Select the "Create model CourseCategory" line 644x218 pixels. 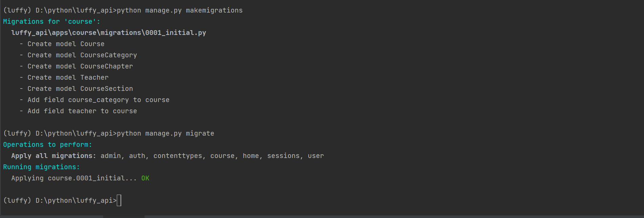click(x=82, y=55)
